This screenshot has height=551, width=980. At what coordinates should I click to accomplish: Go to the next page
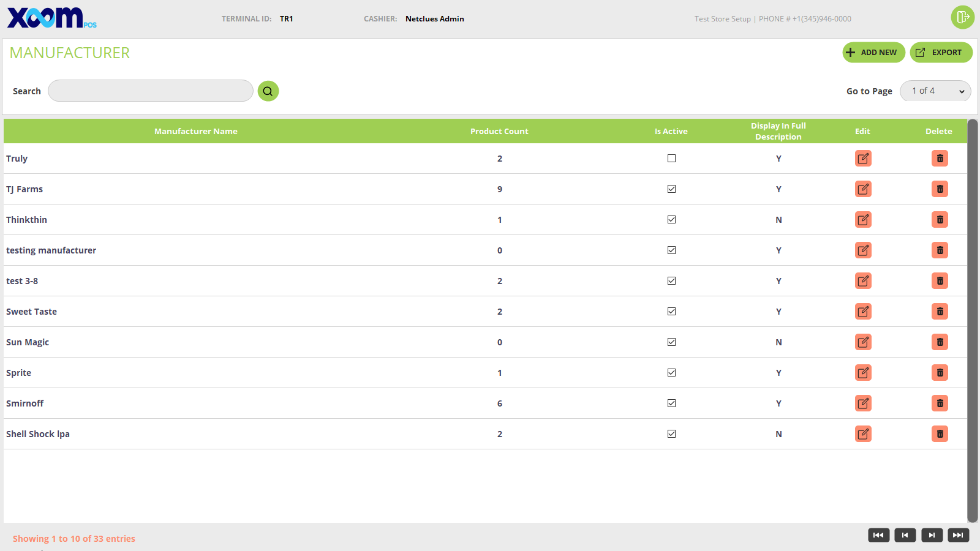point(932,535)
